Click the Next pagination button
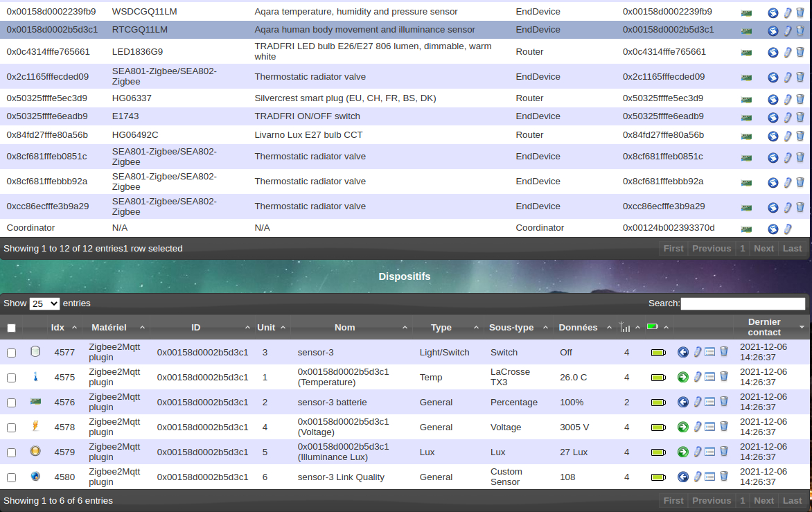 (764, 500)
